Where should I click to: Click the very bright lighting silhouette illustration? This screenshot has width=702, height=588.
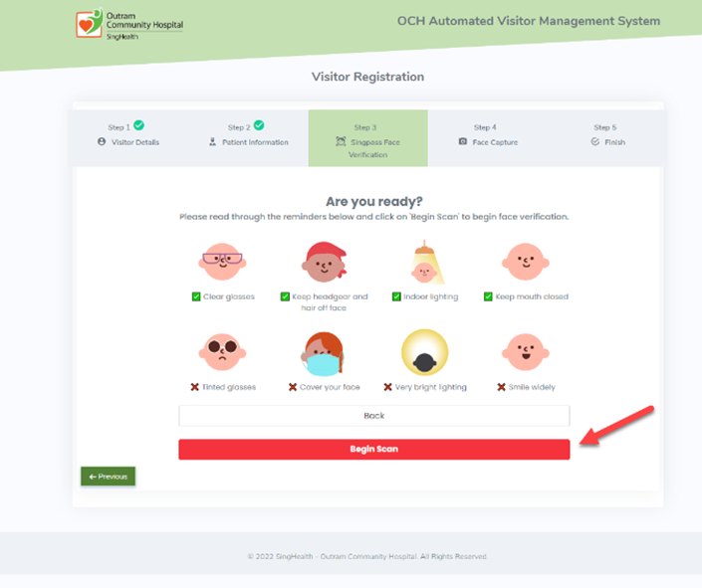coord(425,352)
